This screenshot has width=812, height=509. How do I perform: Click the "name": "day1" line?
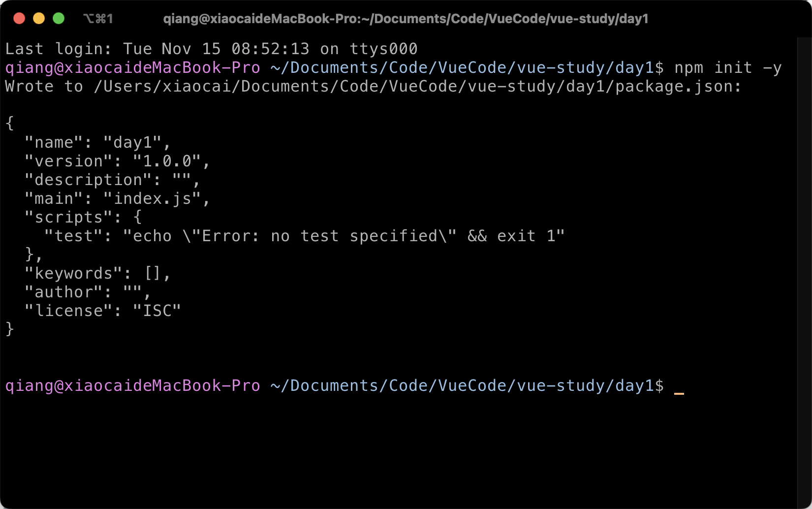point(97,142)
